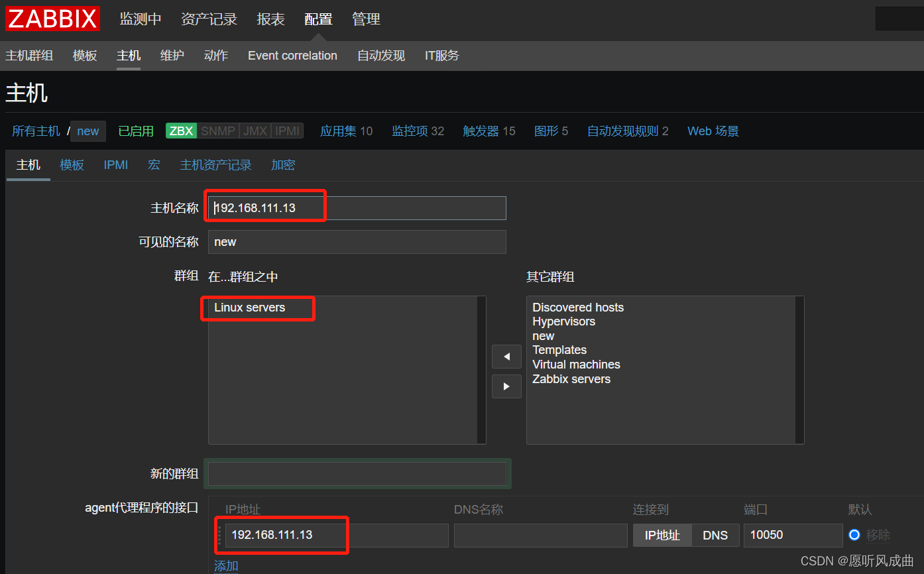This screenshot has height=574, width=924.
Task: Click the 端口 field showing 10050
Action: point(793,536)
